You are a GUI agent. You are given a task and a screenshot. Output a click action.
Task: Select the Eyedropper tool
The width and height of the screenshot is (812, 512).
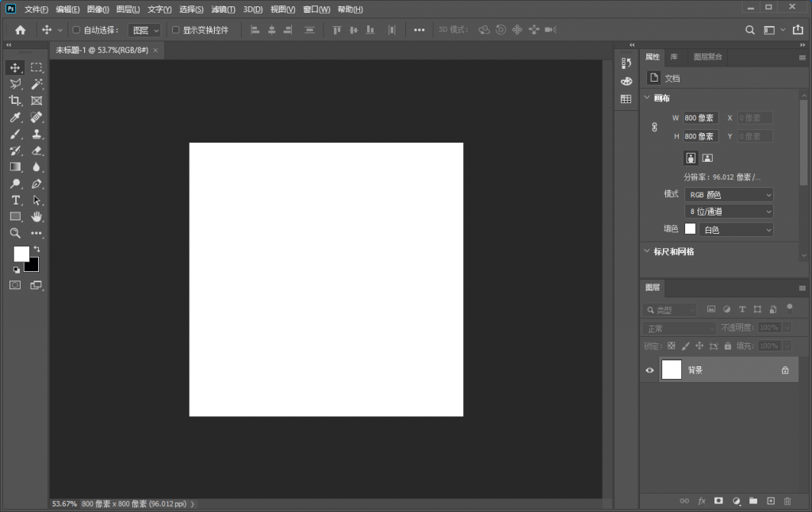click(15, 117)
